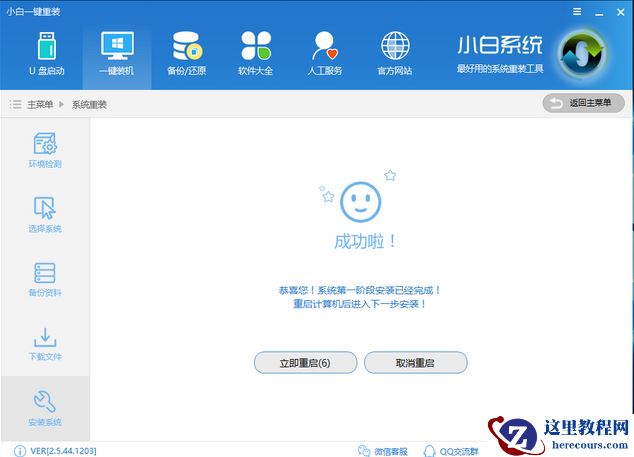Open 微信客服 link
Image resolution: width=634 pixels, height=457 pixels.
coord(383,451)
